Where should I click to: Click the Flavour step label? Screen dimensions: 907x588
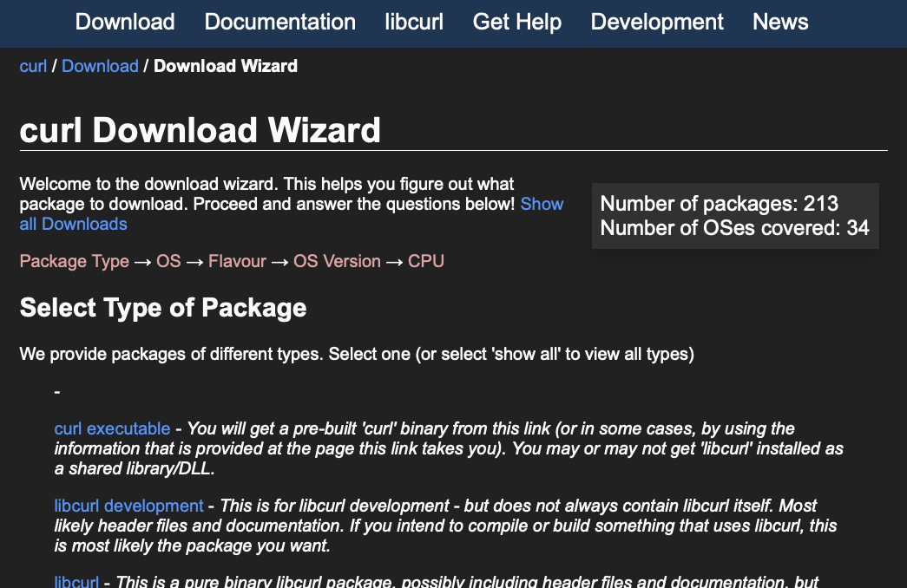(237, 261)
